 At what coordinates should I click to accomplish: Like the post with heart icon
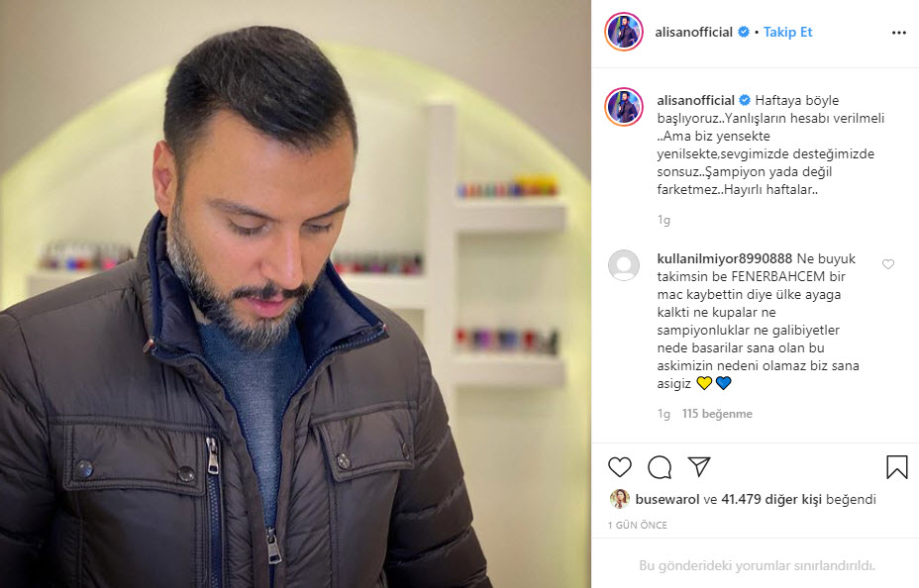click(620, 467)
